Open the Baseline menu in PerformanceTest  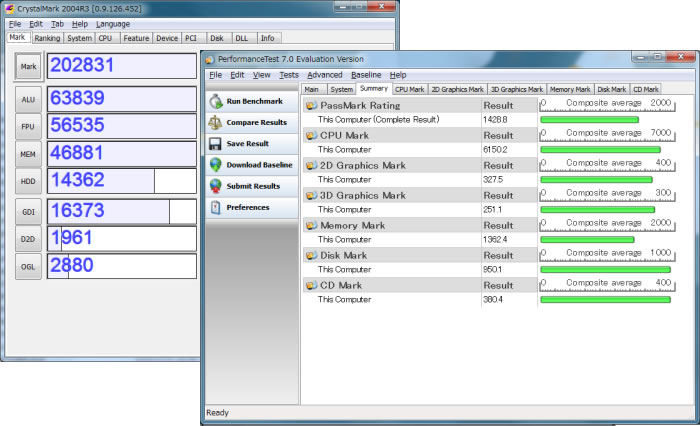pos(366,75)
